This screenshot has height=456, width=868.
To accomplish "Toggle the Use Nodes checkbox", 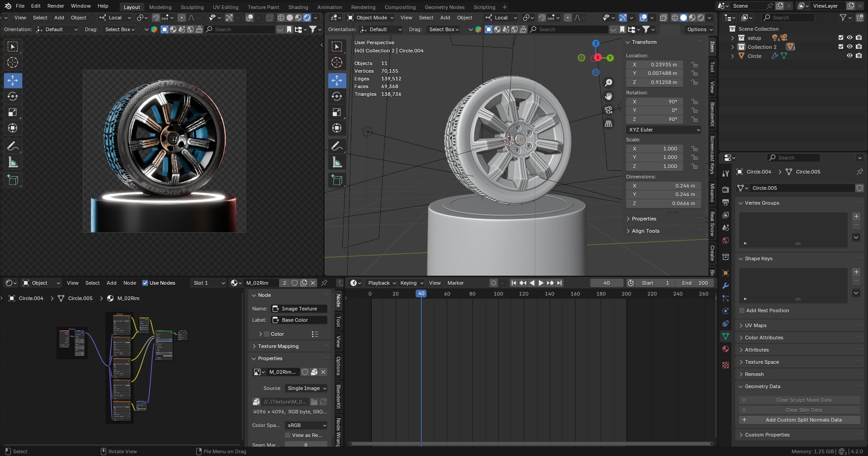I will click(145, 283).
